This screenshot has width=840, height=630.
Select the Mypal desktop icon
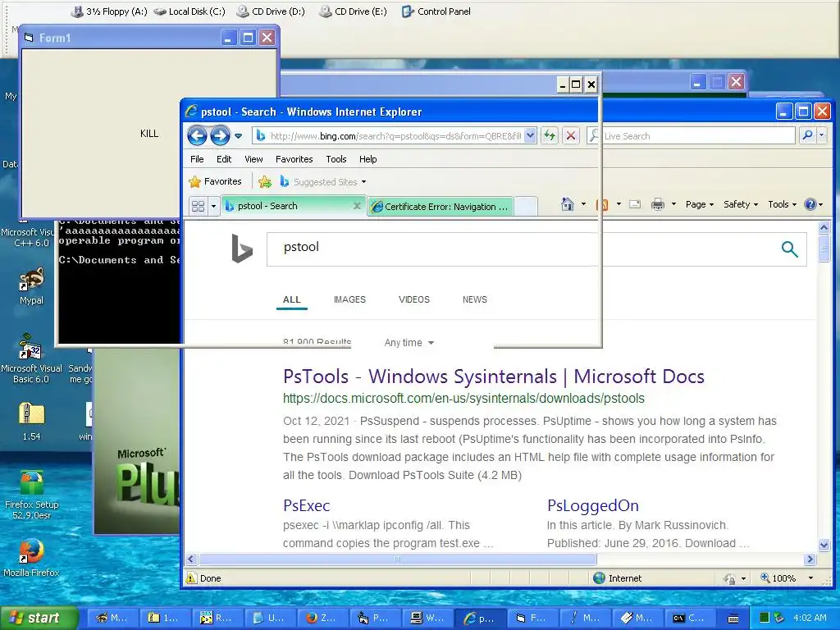coord(32,286)
